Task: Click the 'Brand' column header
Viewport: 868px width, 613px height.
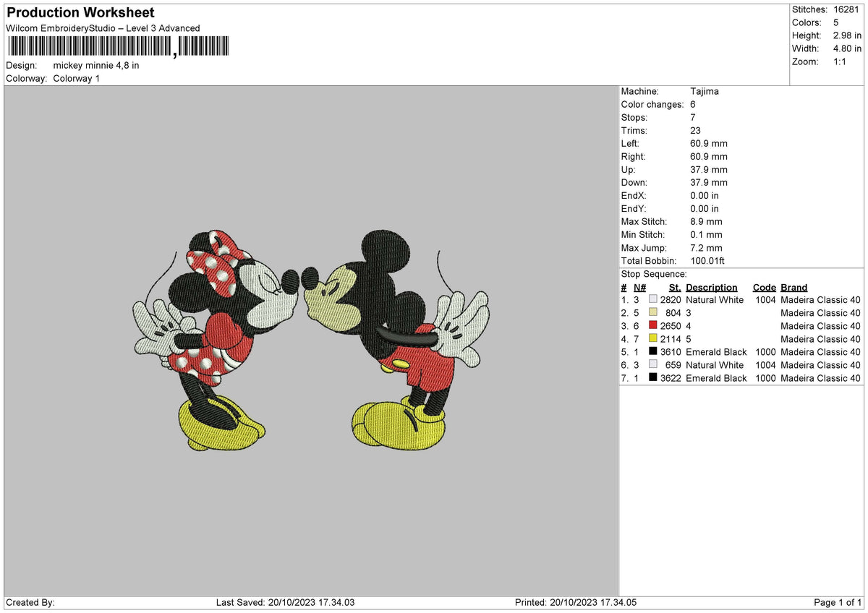Action: (x=794, y=288)
